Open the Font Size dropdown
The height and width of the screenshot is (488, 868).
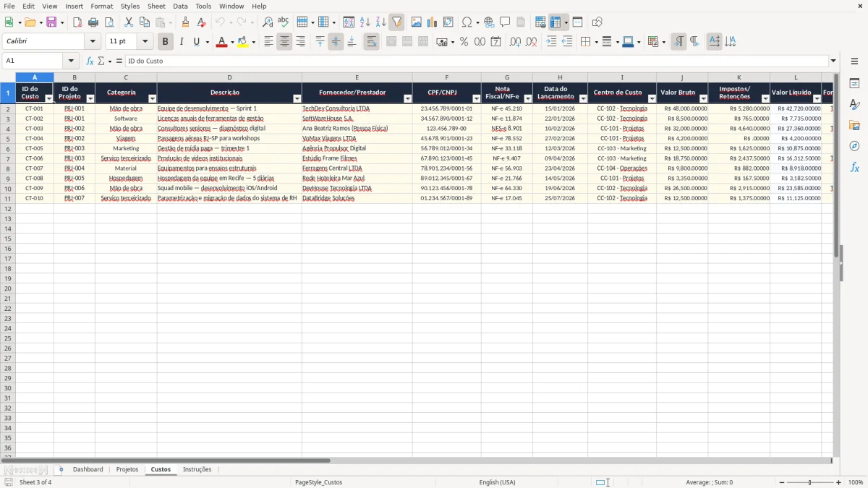click(145, 42)
